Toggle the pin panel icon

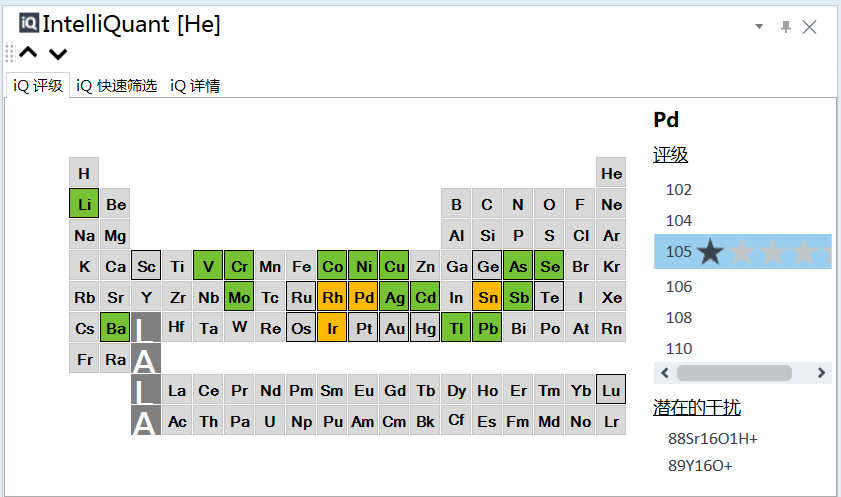[x=786, y=26]
